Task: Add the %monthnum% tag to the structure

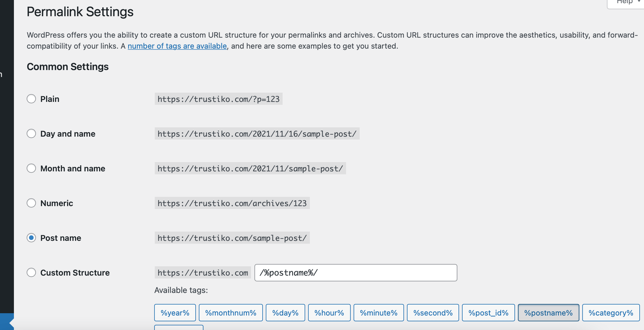Action: click(x=230, y=313)
